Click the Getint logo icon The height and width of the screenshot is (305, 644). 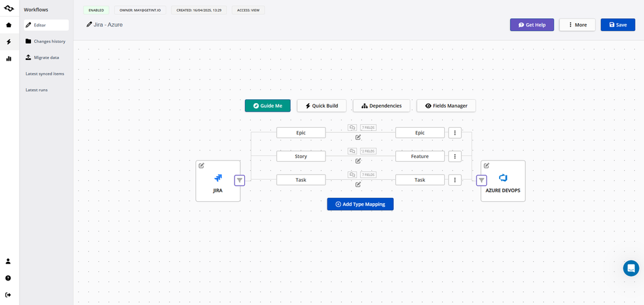9,8
